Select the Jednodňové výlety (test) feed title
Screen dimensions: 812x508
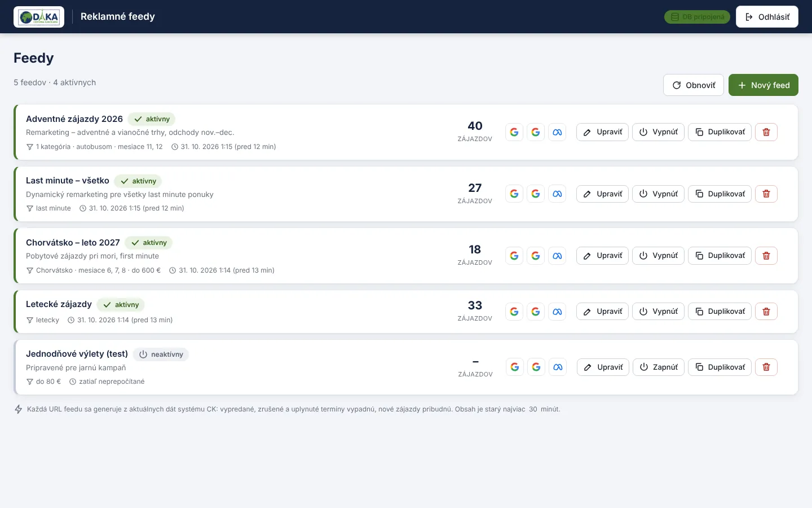click(77, 354)
